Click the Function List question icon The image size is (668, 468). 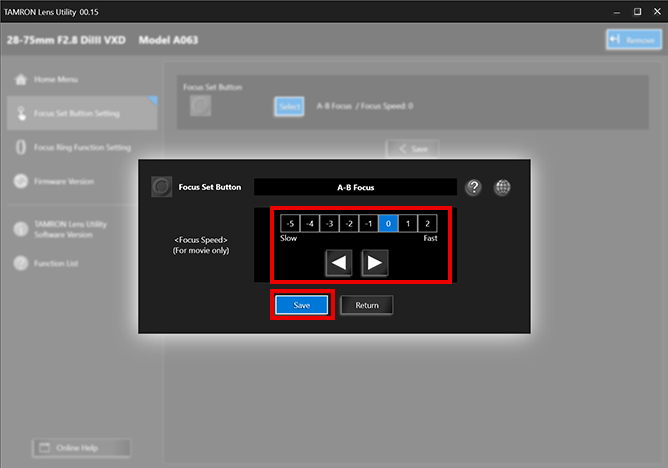click(x=20, y=263)
